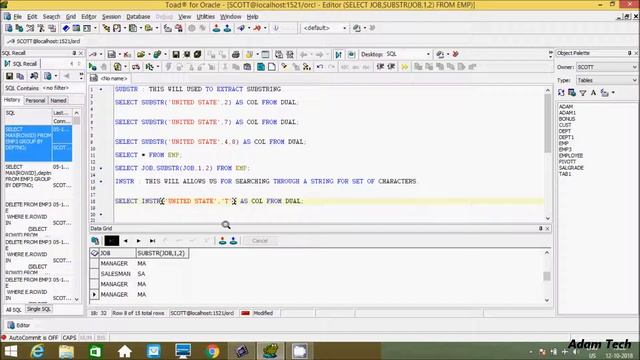
Task: Select the All SQL tab
Action: [13, 310]
